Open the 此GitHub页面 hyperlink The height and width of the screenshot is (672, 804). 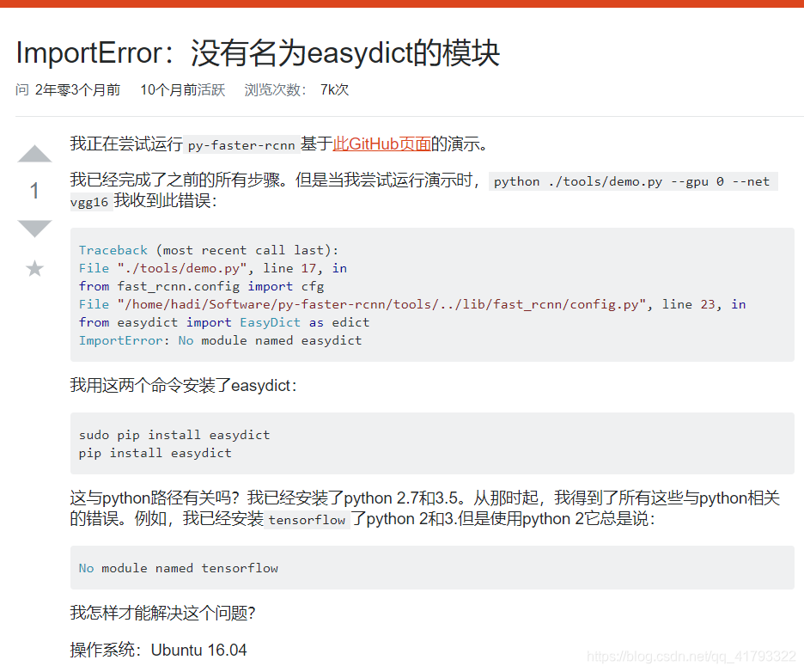coord(381,144)
